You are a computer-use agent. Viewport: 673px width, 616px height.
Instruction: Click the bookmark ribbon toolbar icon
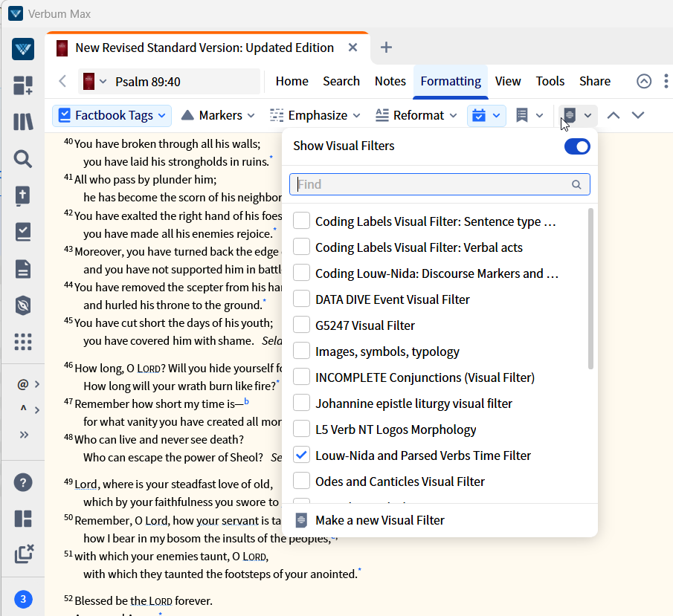[521, 115]
